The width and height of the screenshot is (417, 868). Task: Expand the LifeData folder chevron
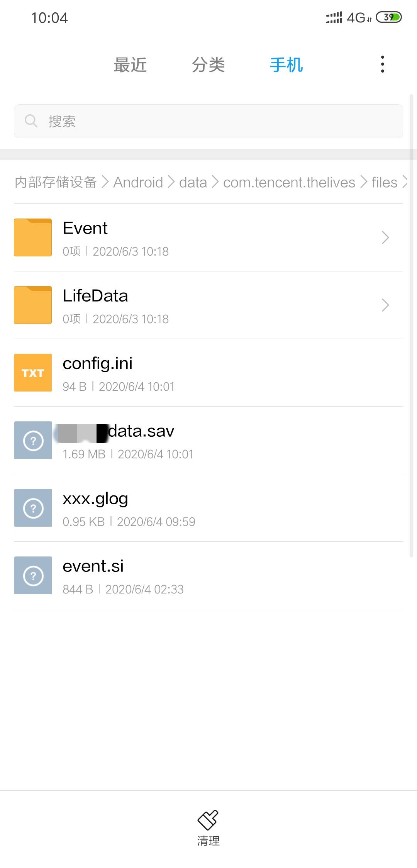[x=385, y=305]
